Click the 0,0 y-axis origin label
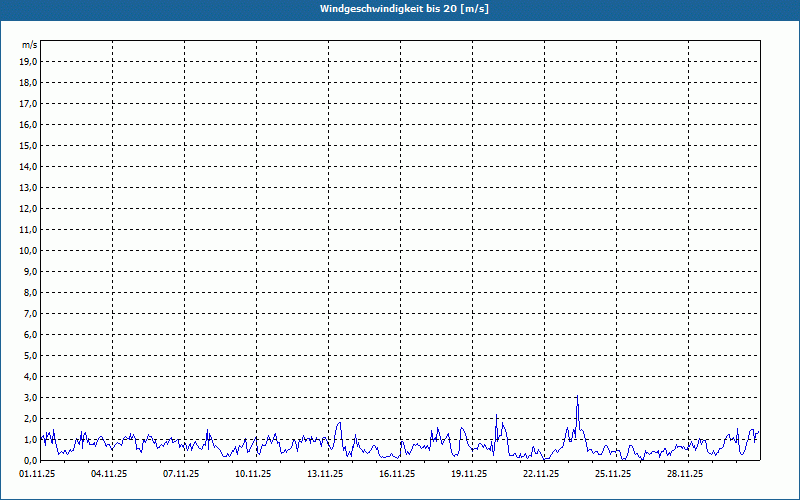Image resolution: width=800 pixels, height=500 pixels. (29, 460)
